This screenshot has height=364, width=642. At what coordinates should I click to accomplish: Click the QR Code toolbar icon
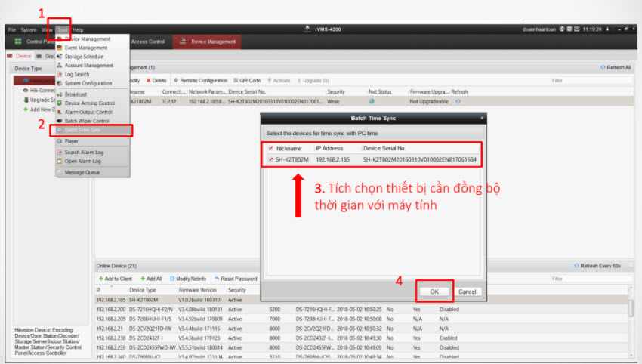coord(235,80)
